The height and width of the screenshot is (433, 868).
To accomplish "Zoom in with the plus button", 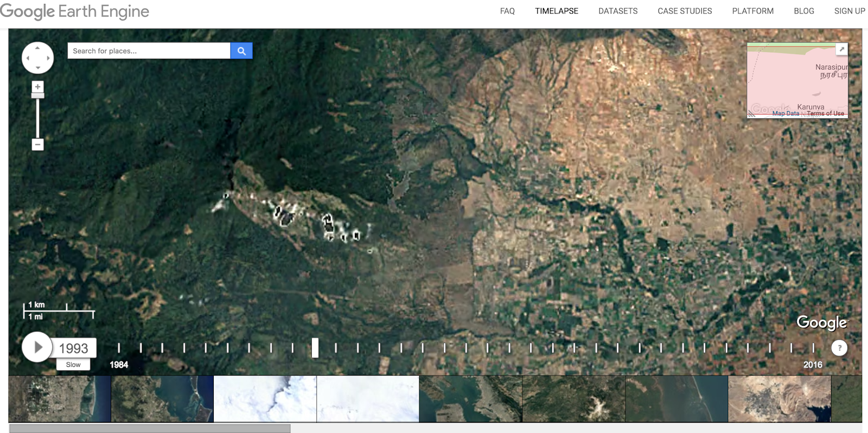I will (x=37, y=87).
